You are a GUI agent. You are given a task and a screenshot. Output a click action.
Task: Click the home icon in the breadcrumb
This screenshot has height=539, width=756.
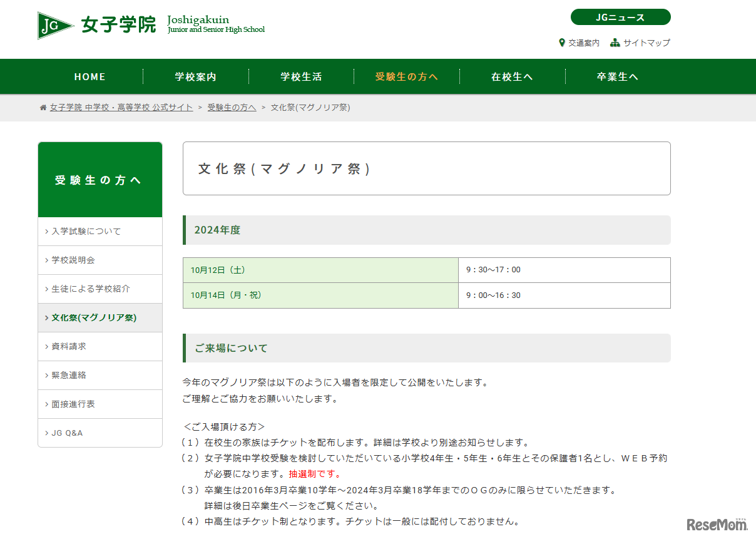43,108
